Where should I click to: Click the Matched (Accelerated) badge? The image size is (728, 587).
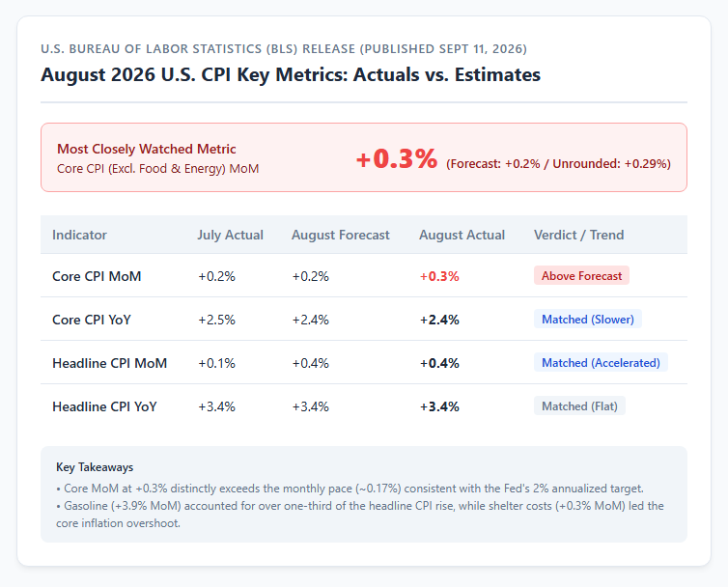601,362
